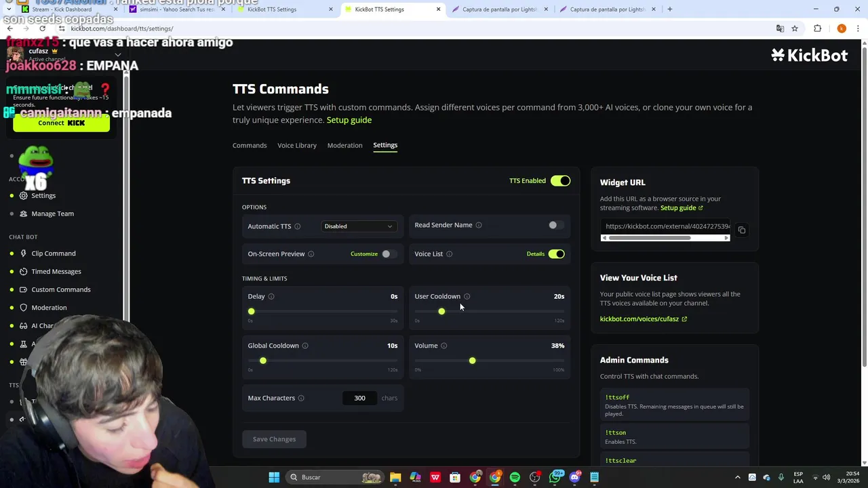Open WhatsApp from the taskbar
868x488 pixels.
point(555,477)
